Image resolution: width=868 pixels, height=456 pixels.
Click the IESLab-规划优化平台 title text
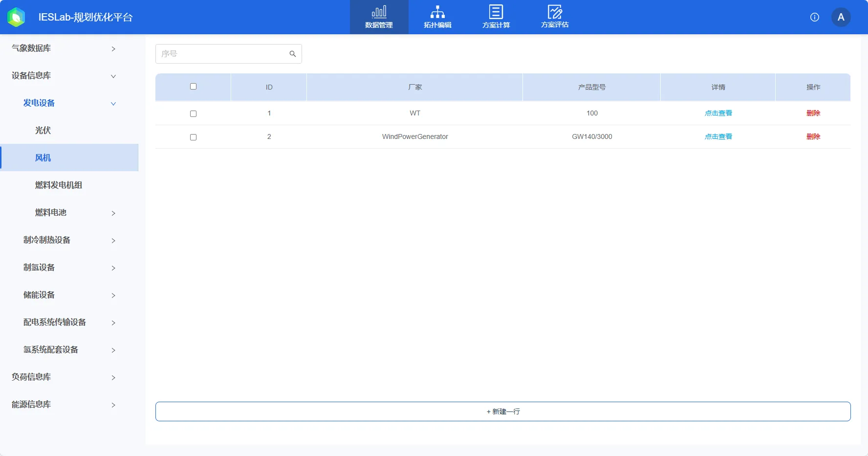click(x=86, y=17)
